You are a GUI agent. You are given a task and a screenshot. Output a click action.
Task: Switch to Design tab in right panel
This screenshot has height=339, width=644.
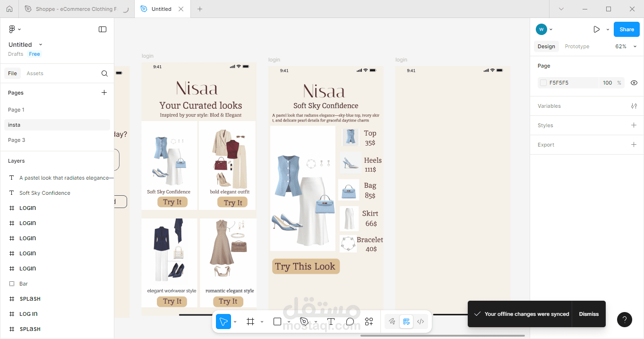pos(546,46)
